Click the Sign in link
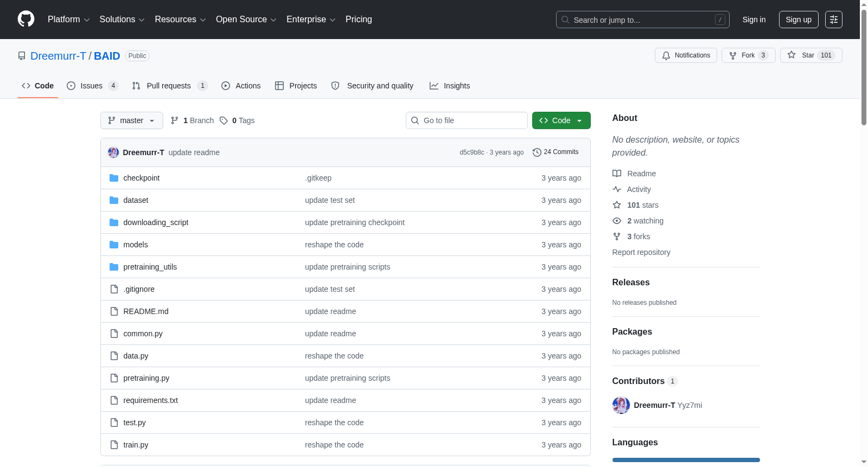 point(754,20)
